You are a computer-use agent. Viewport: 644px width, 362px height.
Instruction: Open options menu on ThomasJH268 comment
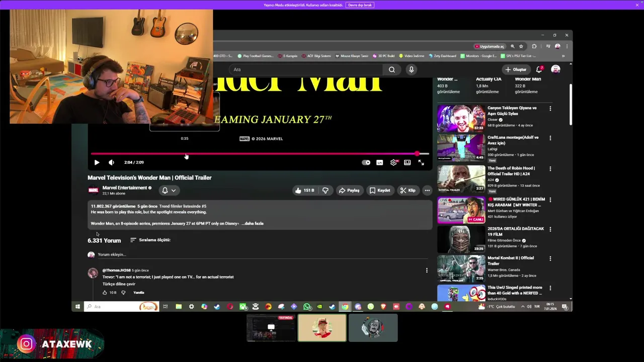pos(427,270)
